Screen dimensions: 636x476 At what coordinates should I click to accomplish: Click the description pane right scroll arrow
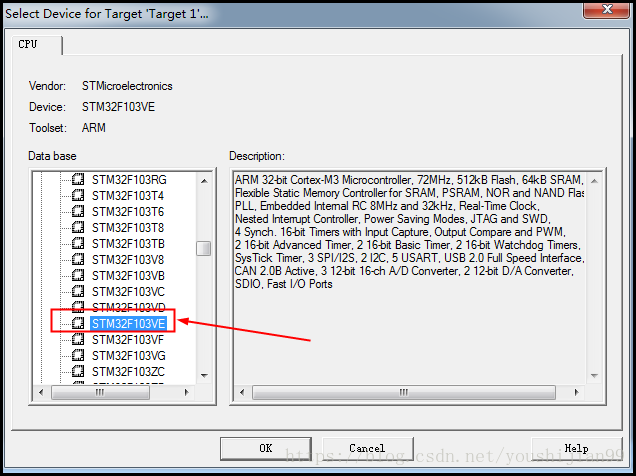[x=576, y=392]
